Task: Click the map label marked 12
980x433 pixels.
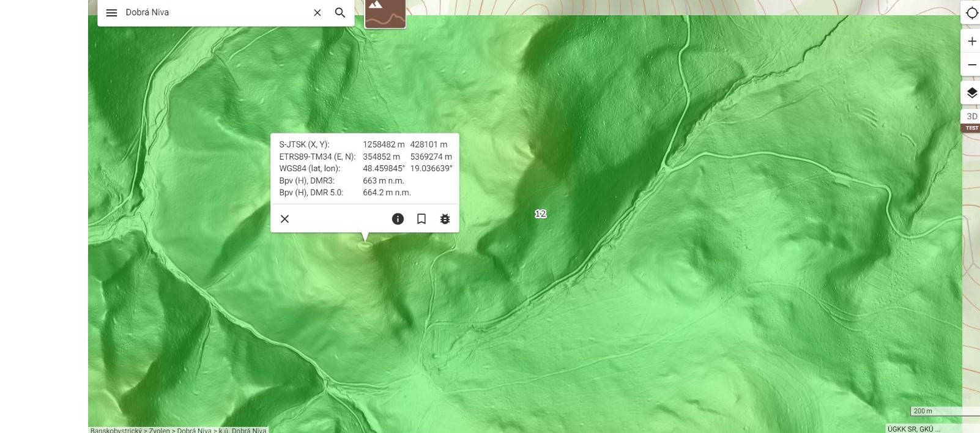Action: tap(540, 213)
